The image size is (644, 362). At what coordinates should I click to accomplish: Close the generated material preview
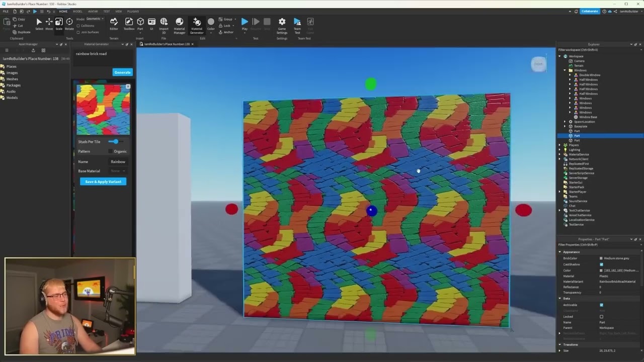(128, 86)
